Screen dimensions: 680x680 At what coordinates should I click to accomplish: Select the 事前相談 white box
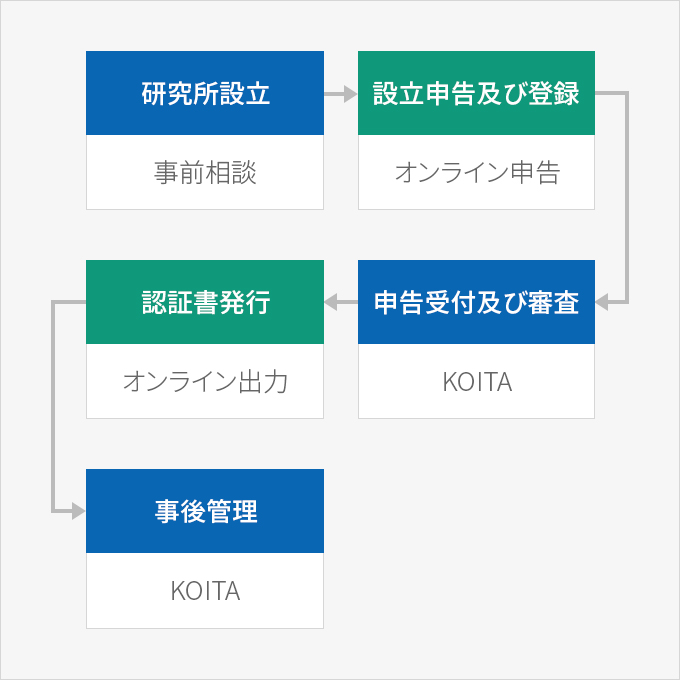coord(205,172)
